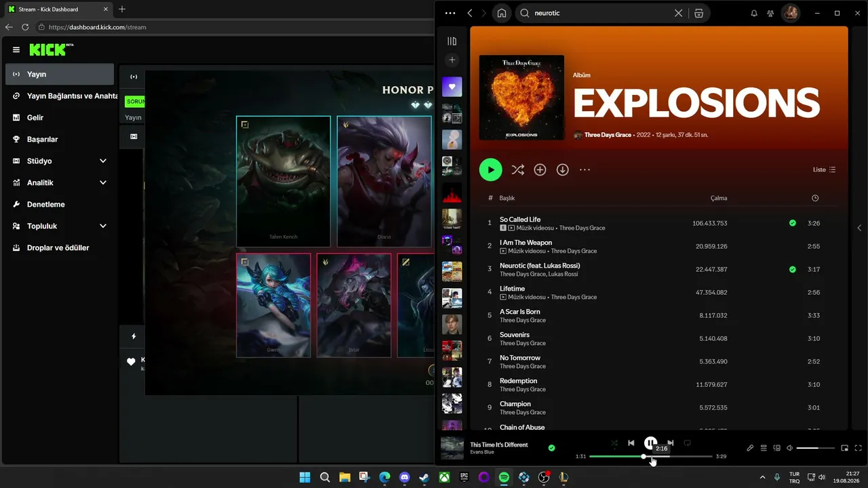Open This Time It's Different track title
Screen dimensions: 868x488
[x=498, y=445]
